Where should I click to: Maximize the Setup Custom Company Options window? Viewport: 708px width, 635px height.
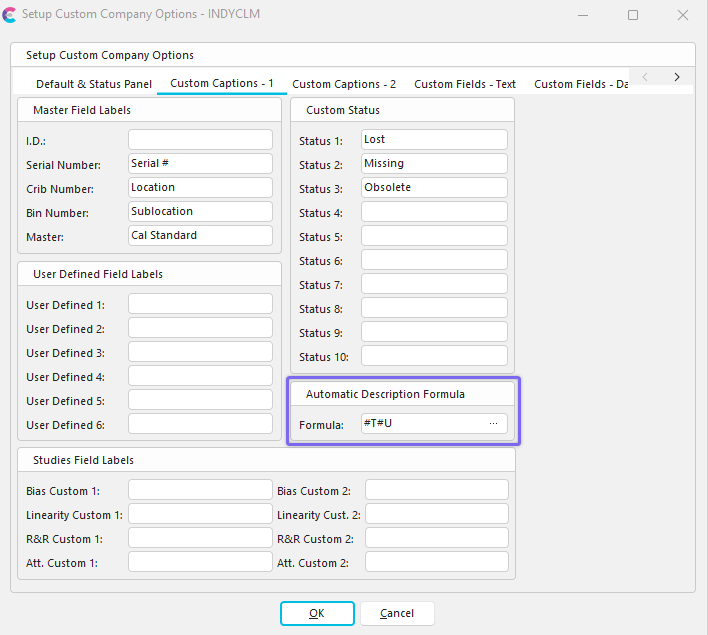pyautogui.click(x=633, y=15)
